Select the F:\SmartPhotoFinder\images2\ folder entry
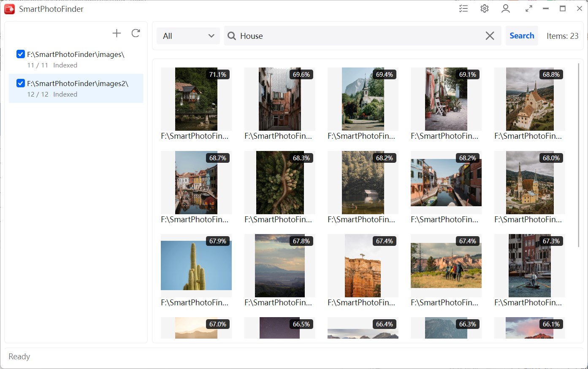Viewport: 588px width, 369px height. point(76,89)
